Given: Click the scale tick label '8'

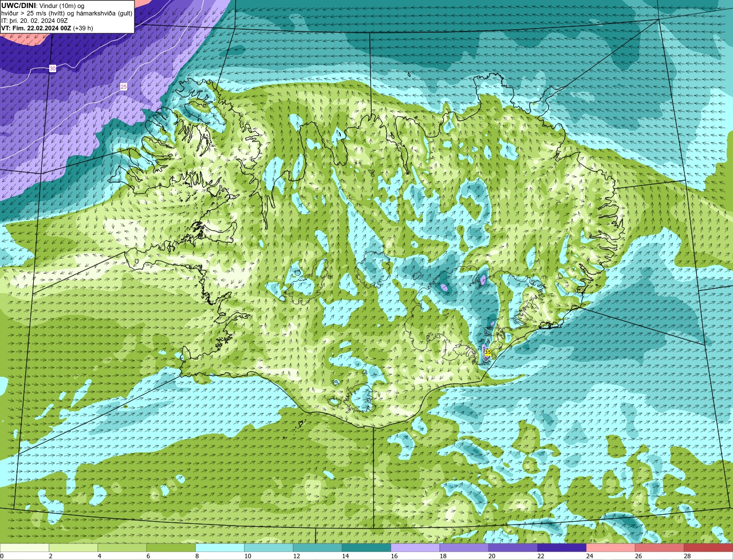Looking at the screenshot, I should (x=197, y=556).
